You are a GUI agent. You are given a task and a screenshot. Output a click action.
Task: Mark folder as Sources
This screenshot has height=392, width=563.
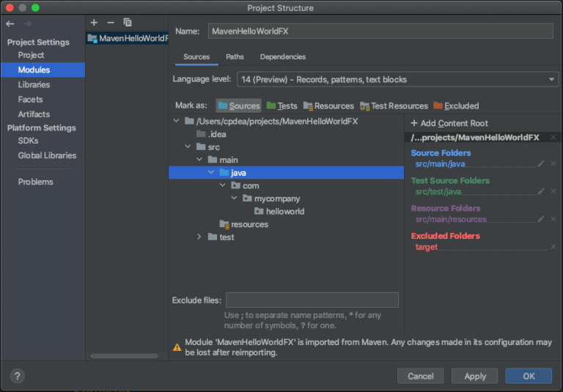pyautogui.click(x=239, y=106)
